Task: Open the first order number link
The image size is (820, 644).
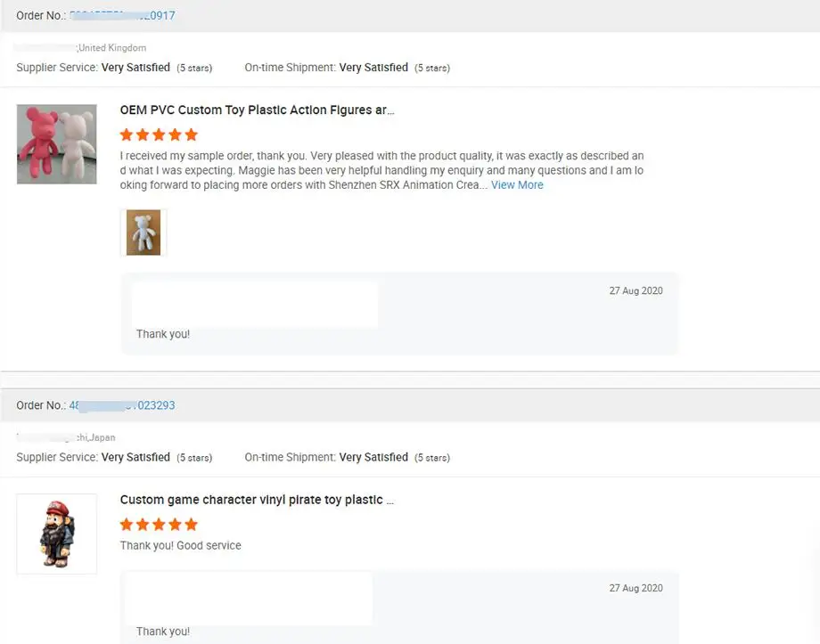Action: coord(122,15)
